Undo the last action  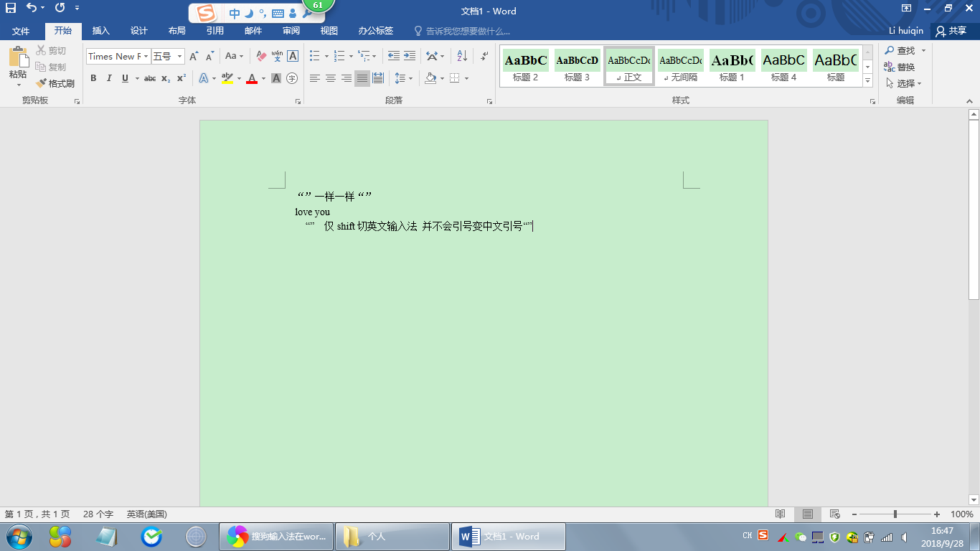(32, 8)
